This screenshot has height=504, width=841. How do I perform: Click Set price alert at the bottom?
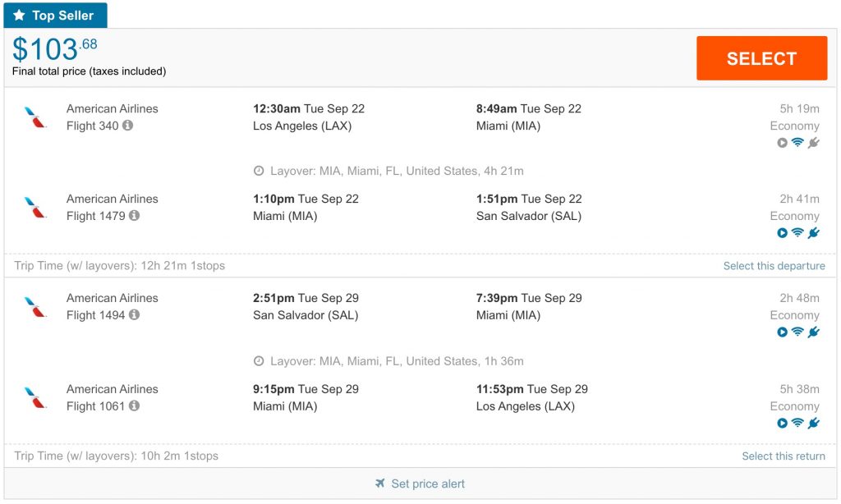tap(420, 483)
